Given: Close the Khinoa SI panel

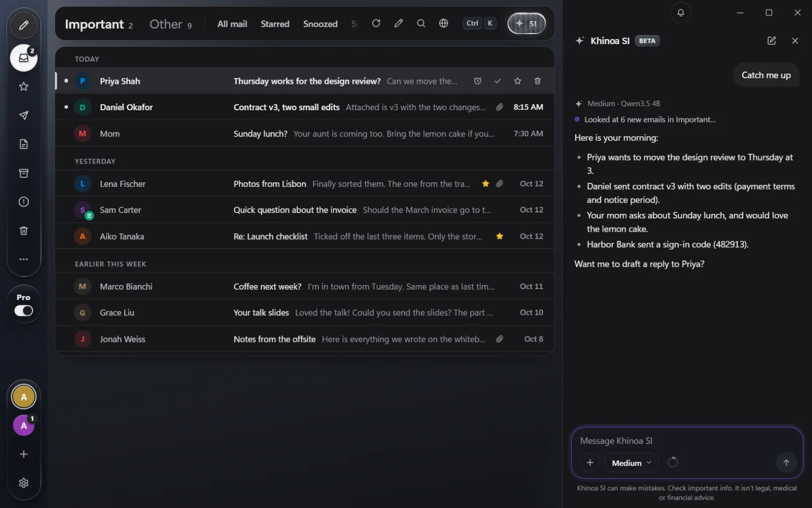Looking at the screenshot, I should click(x=795, y=41).
